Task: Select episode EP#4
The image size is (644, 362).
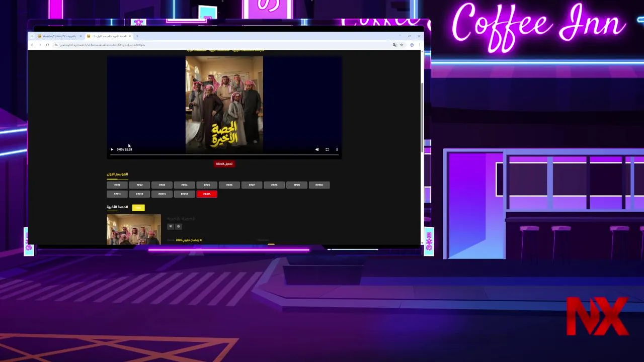Action: pyautogui.click(x=184, y=185)
